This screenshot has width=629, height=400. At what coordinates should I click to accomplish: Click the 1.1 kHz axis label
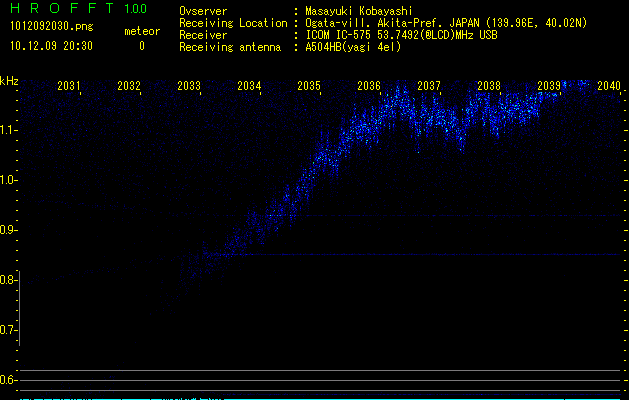point(7,130)
